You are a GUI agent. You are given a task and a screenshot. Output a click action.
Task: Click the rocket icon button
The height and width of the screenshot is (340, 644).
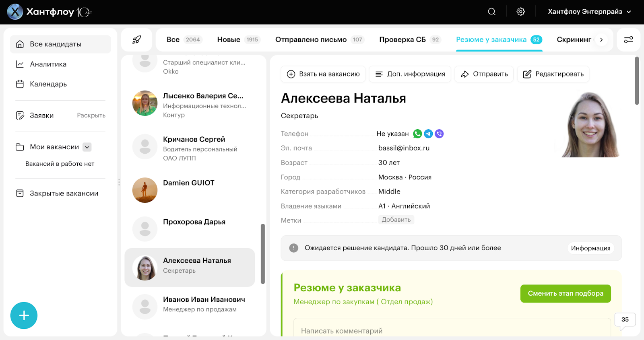[136, 39]
